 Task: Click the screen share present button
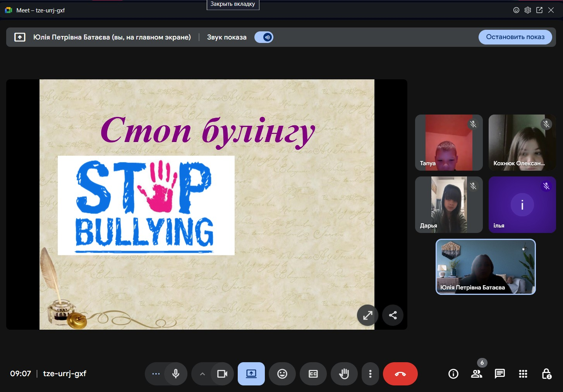tap(251, 374)
